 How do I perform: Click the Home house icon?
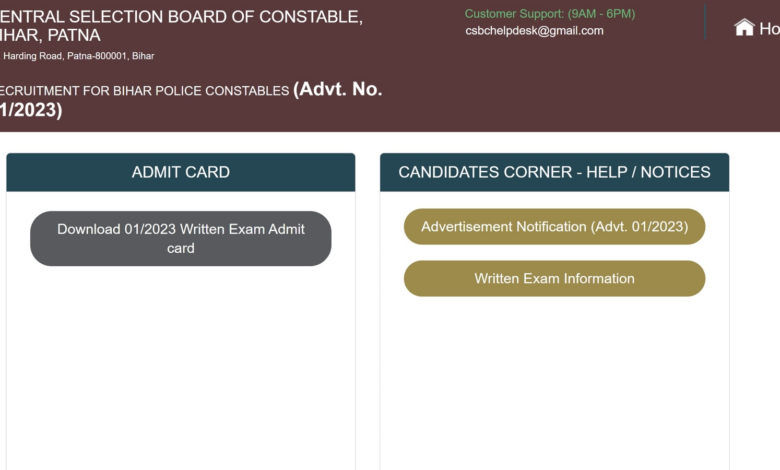pos(744,27)
